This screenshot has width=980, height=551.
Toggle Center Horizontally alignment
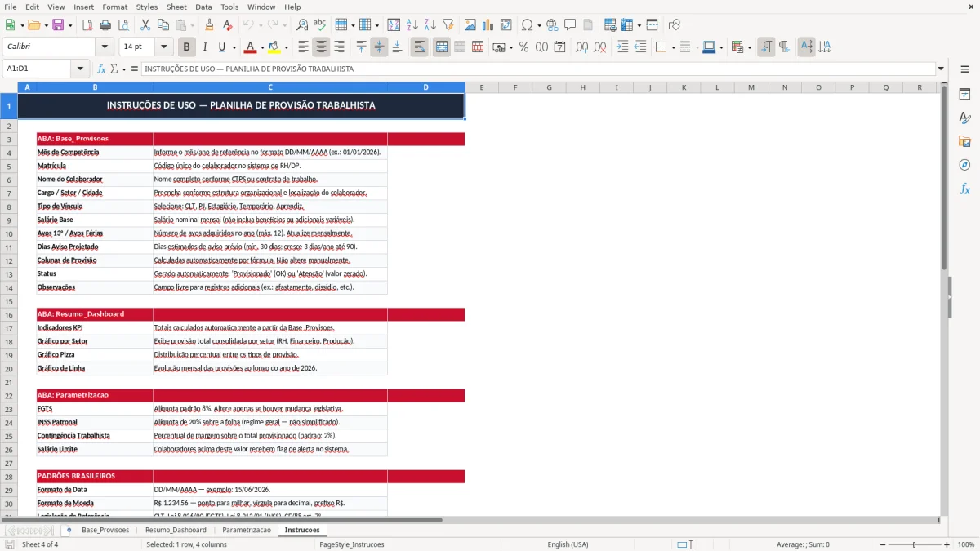322,47
